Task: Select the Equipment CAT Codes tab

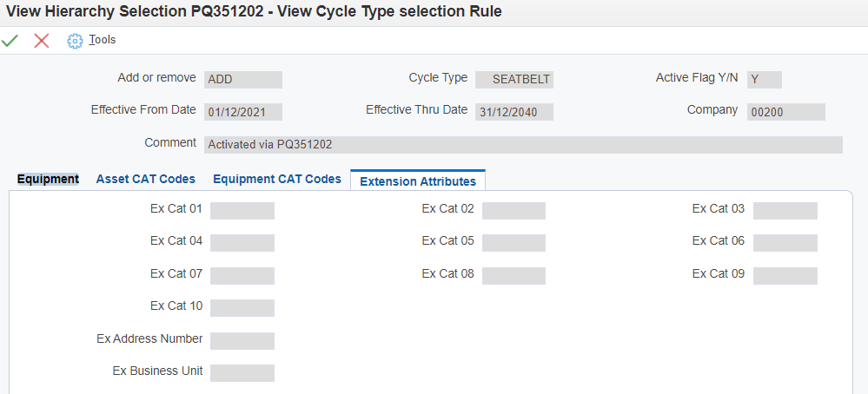Action: pyautogui.click(x=276, y=180)
